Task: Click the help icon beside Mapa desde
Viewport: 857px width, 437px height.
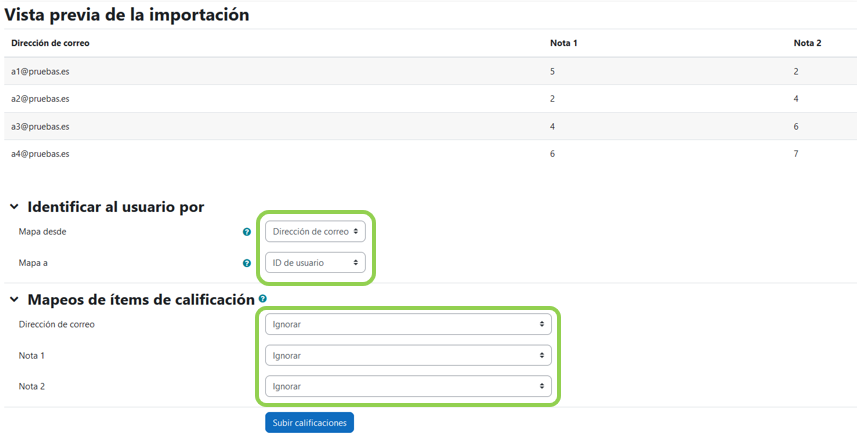Action: click(x=247, y=232)
